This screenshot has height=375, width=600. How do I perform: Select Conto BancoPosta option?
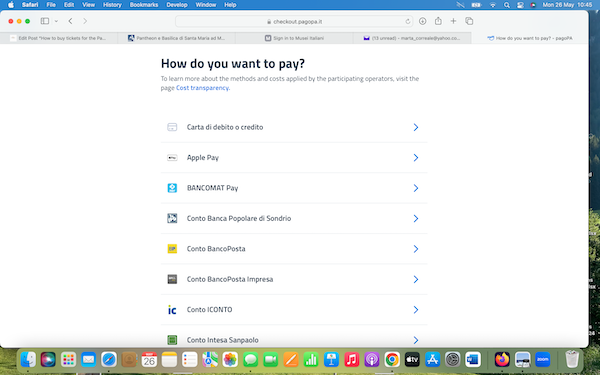point(294,249)
